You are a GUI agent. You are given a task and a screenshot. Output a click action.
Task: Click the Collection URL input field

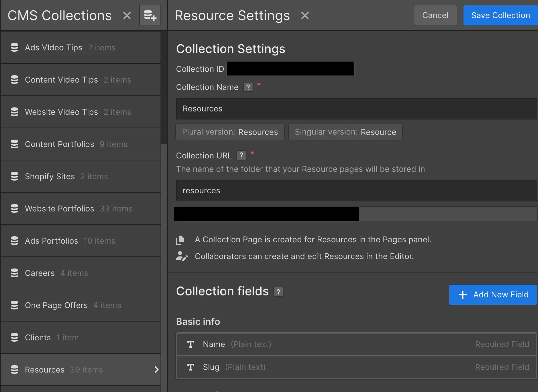click(x=357, y=191)
